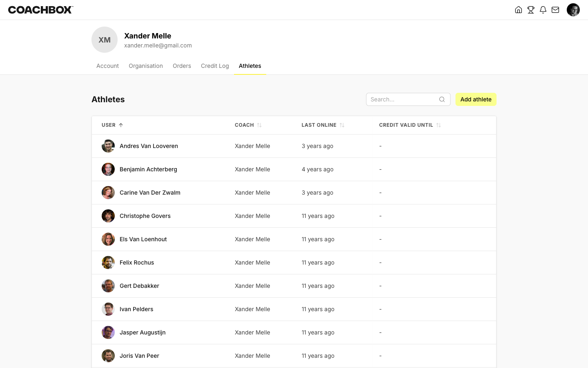
Task: Open the home icon in header
Action: point(519,10)
